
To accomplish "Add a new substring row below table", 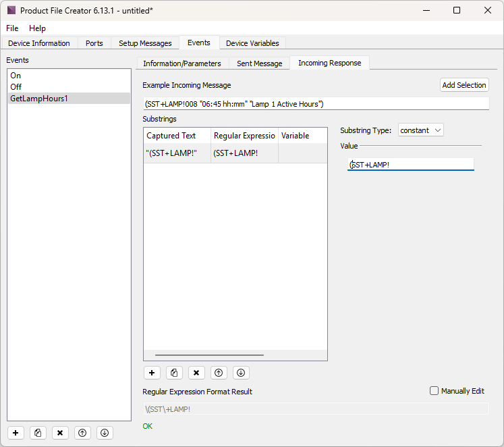I will (x=152, y=373).
